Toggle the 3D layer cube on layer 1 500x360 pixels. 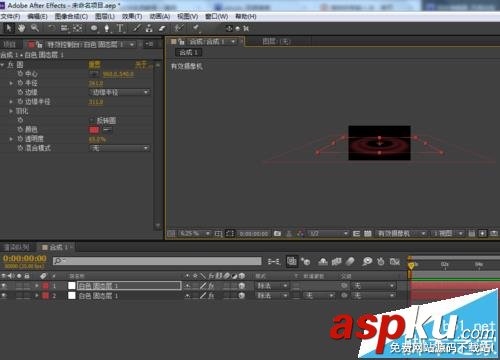(x=241, y=286)
